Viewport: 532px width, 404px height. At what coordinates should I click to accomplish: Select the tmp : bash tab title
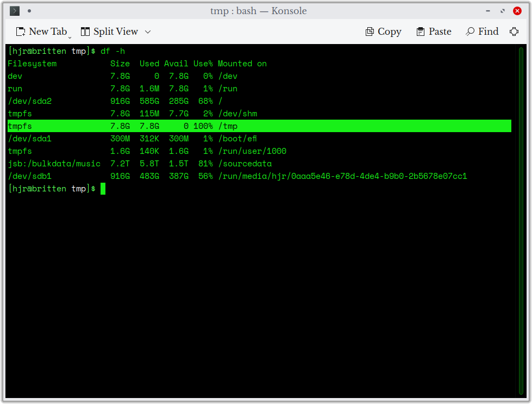click(x=259, y=11)
